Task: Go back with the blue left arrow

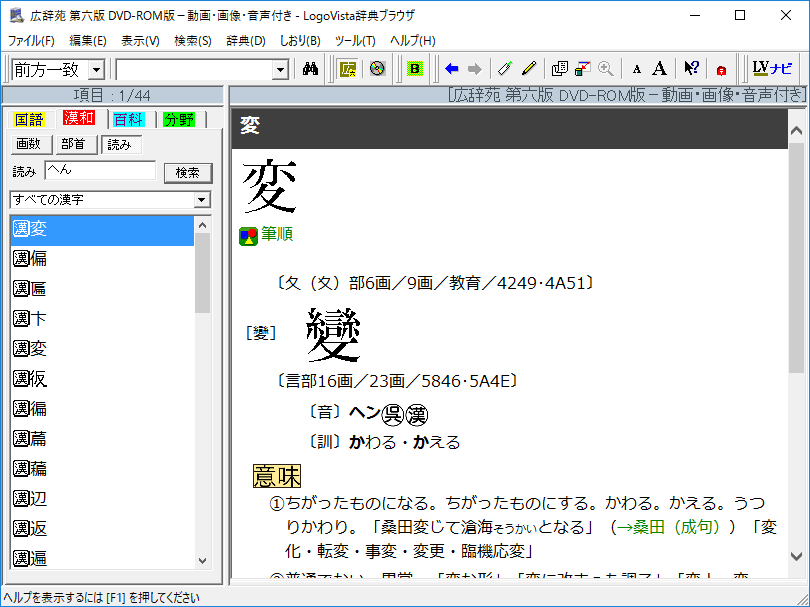Action: 451,69
